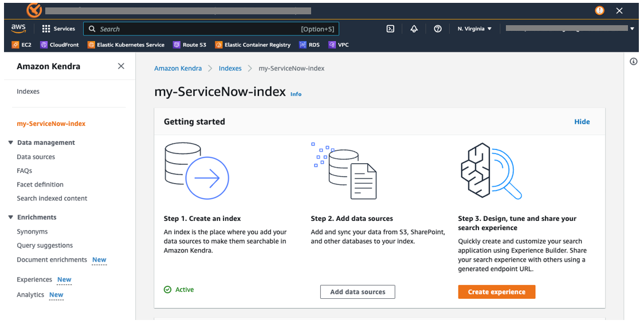Image resolution: width=644 pixels, height=328 pixels.
Task: Open CloudFront favorite shortcut
Action: point(60,45)
